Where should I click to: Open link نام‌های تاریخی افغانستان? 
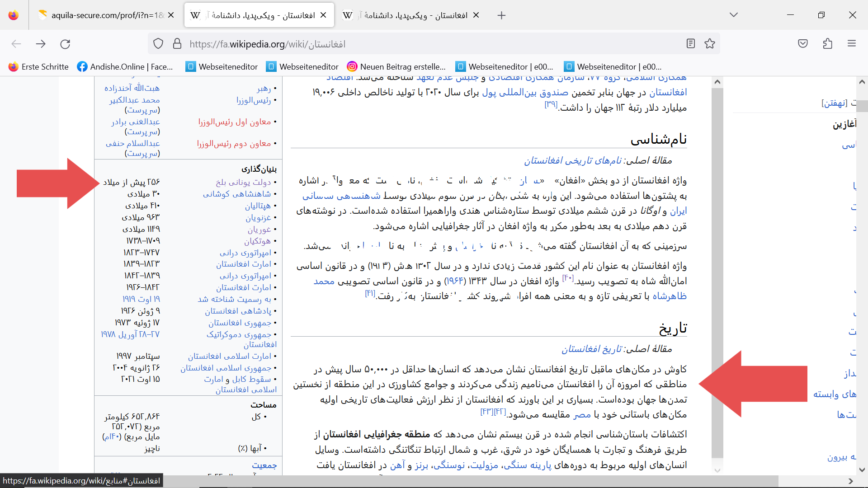coord(572,160)
